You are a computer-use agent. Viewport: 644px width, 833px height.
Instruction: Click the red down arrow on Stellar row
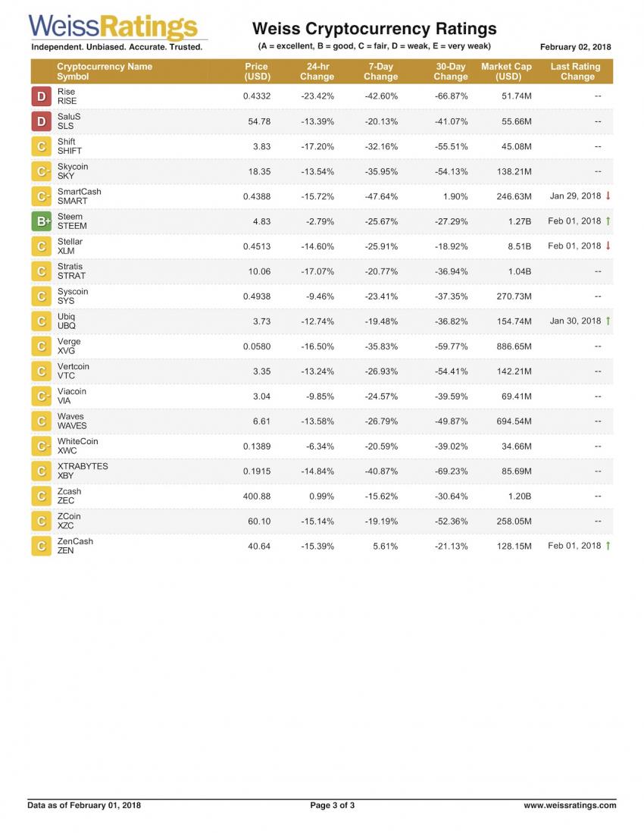coord(608,246)
